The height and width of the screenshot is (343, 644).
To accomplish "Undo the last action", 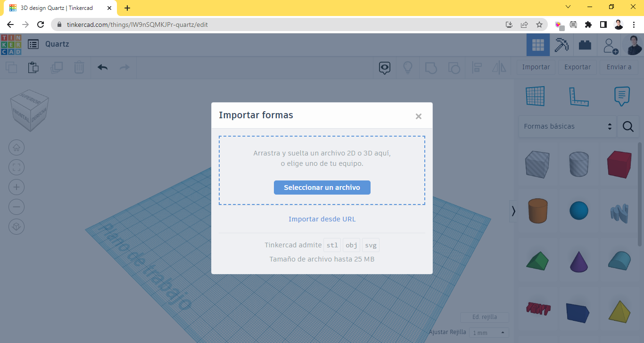I will [x=103, y=67].
